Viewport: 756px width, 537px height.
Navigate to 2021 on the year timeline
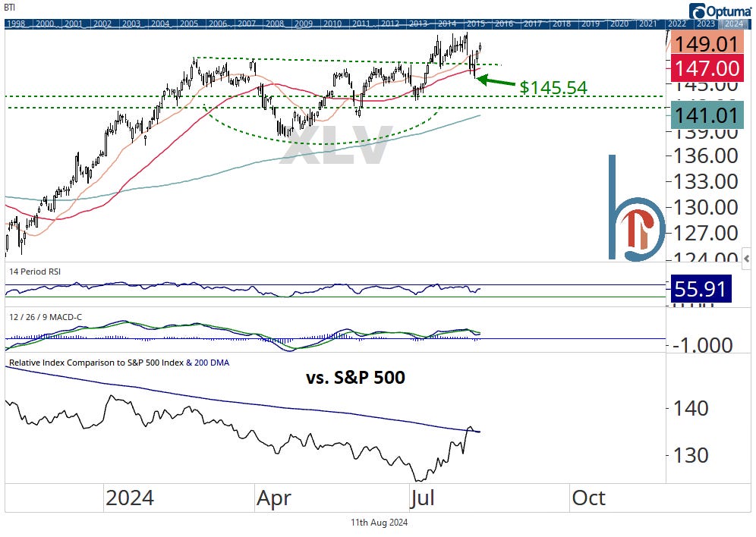point(647,24)
